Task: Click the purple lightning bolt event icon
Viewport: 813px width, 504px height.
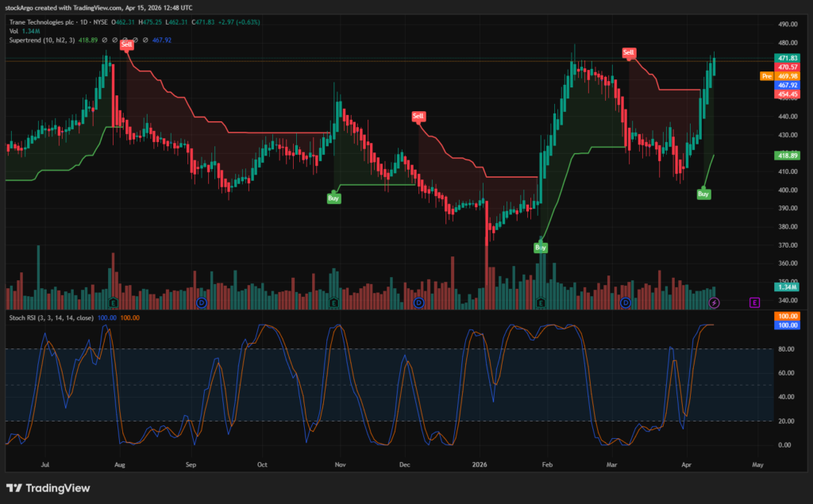Action: coord(714,302)
